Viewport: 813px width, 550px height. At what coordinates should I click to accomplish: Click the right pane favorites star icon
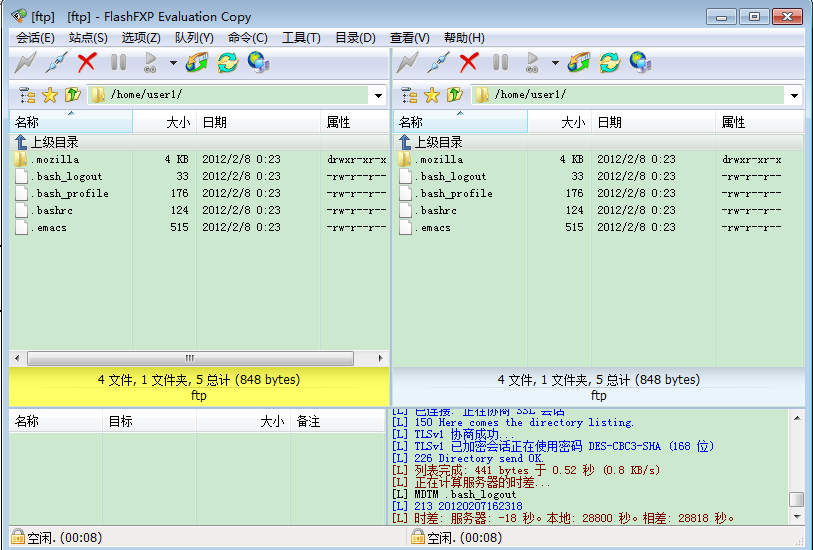(432, 95)
